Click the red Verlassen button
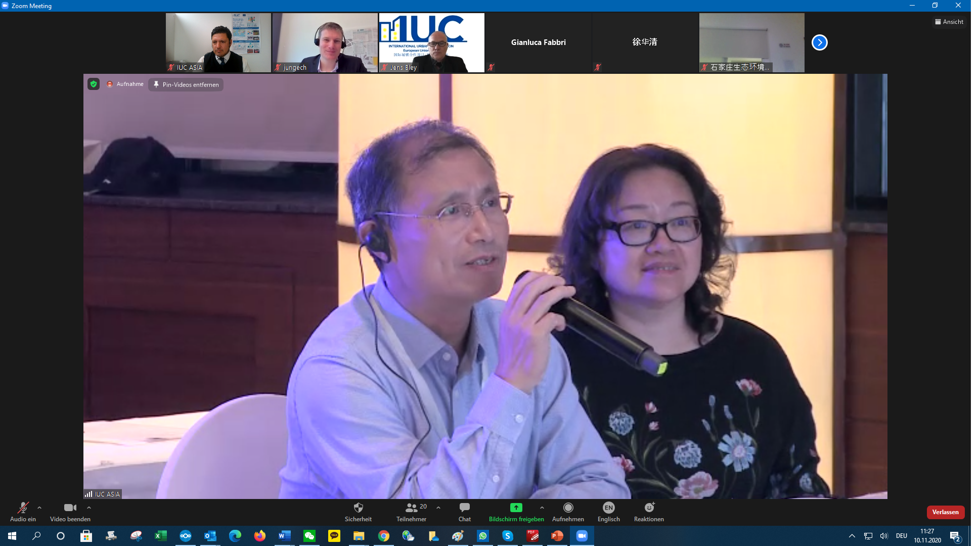The height and width of the screenshot is (546, 980). pyautogui.click(x=945, y=512)
